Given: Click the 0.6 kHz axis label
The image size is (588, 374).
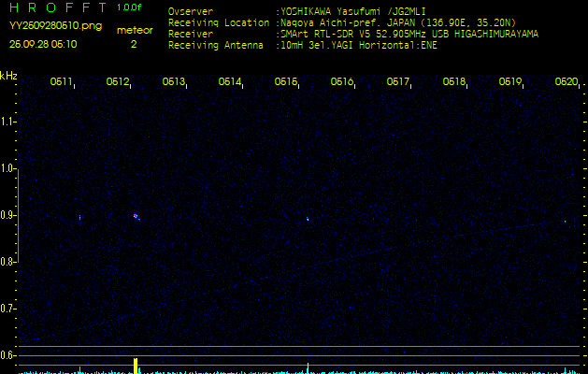Looking at the screenshot, I should (7, 355).
